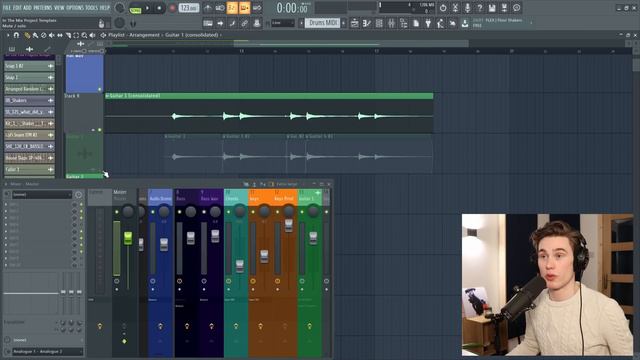Click the Master track pan knob
The image size is (640, 360).
128,211
